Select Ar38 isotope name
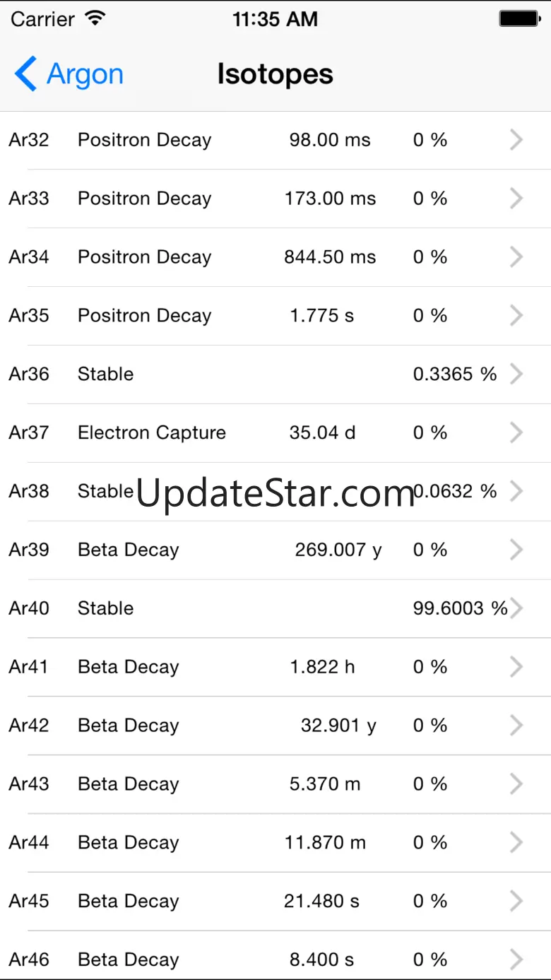 pos(29,491)
